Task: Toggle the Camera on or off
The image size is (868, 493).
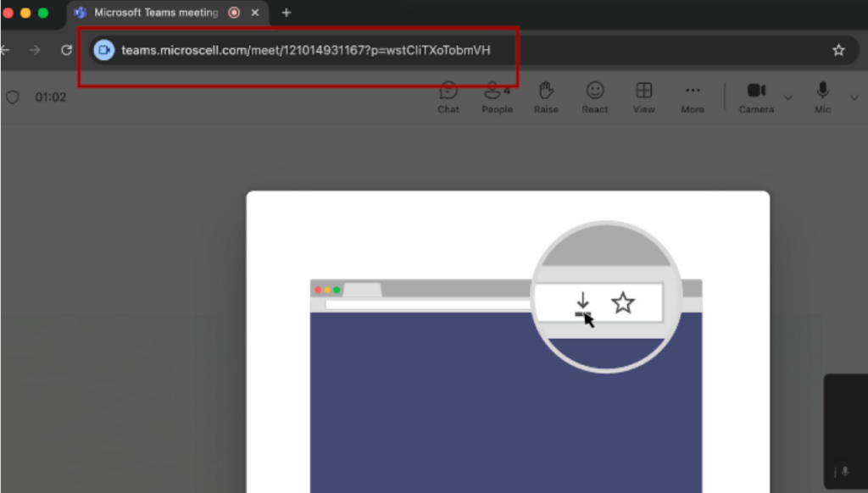Action: click(755, 98)
